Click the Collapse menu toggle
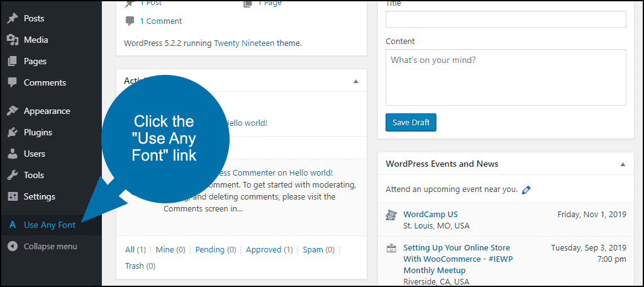644x287 pixels. 50,246
